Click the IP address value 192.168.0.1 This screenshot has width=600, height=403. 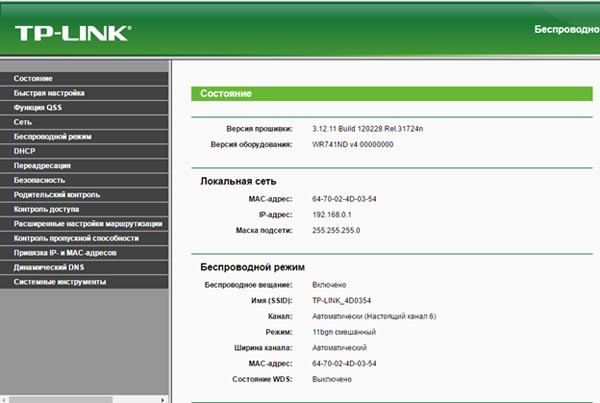pos(332,215)
